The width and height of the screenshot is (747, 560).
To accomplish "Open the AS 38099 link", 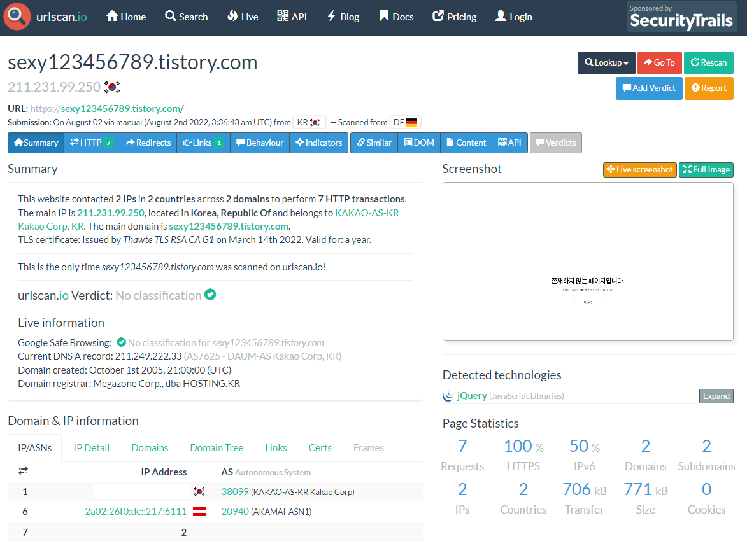I will [x=235, y=492].
